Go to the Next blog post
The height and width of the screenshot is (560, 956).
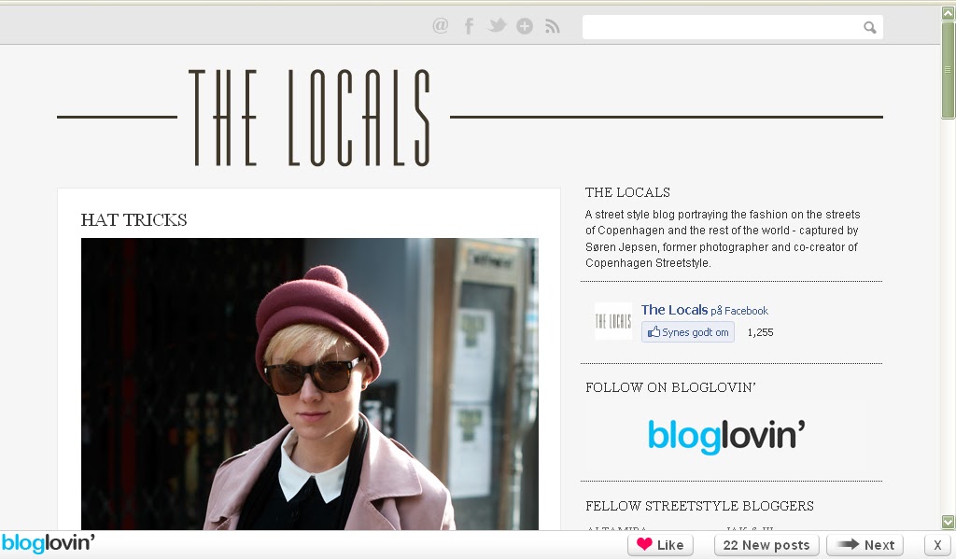click(865, 545)
